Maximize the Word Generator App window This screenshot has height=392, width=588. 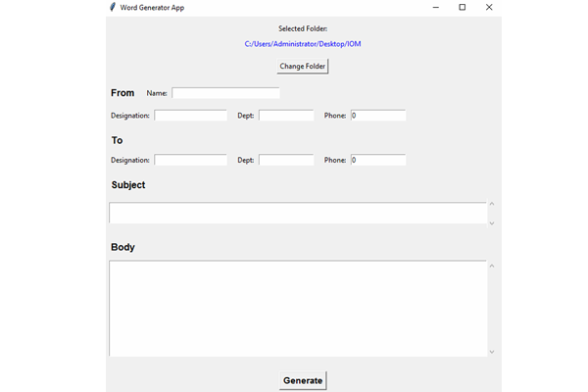point(463,7)
